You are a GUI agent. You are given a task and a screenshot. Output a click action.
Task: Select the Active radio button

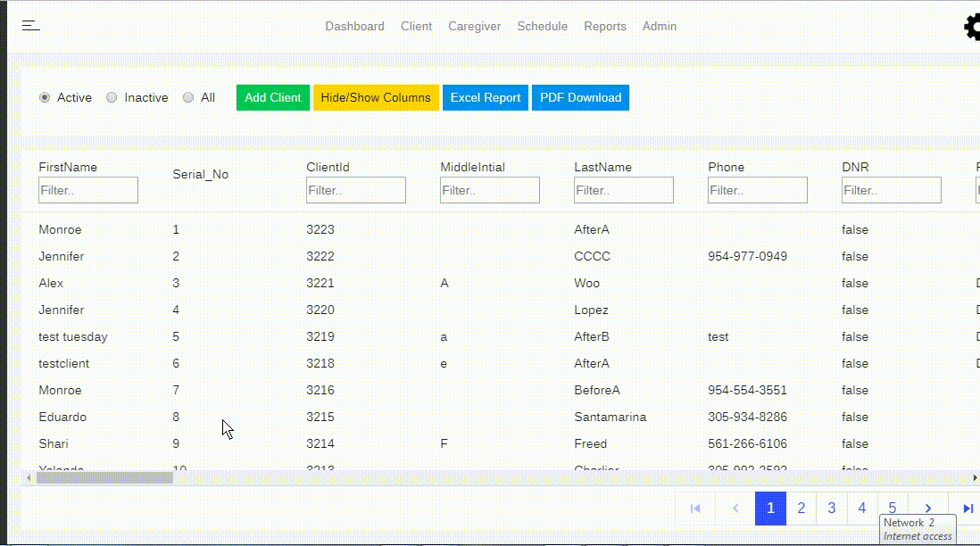(x=45, y=97)
